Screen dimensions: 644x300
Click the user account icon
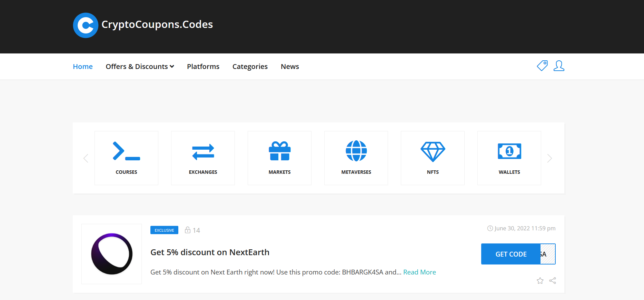pos(558,66)
